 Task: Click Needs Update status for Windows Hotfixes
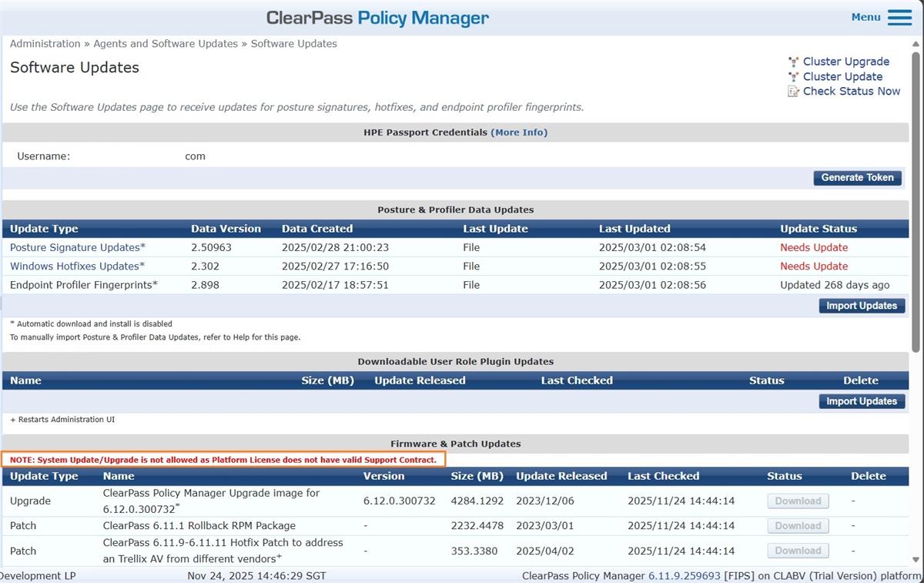[814, 266]
